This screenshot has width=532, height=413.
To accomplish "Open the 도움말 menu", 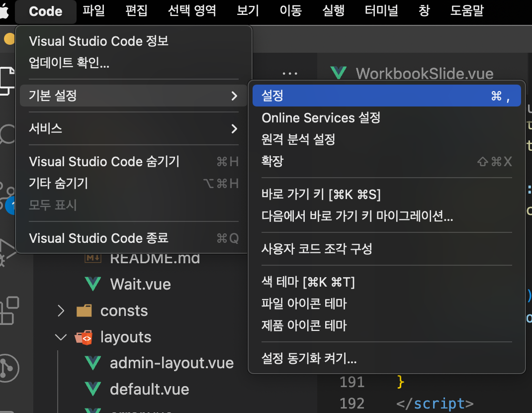I will 467,10.
